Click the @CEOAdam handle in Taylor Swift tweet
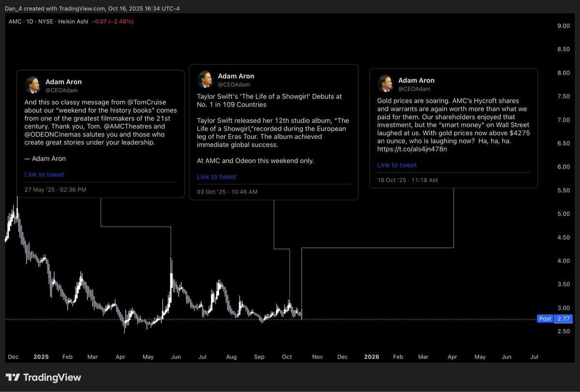 (x=234, y=85)
